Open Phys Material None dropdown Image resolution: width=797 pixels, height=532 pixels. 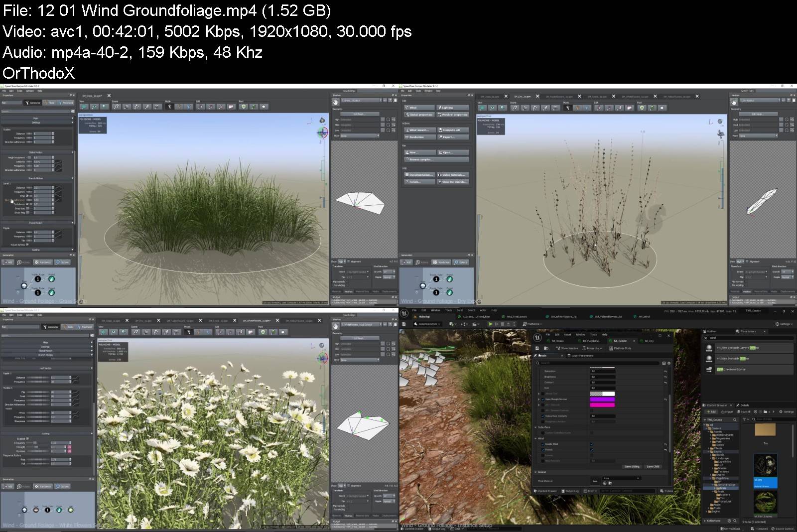621,478
